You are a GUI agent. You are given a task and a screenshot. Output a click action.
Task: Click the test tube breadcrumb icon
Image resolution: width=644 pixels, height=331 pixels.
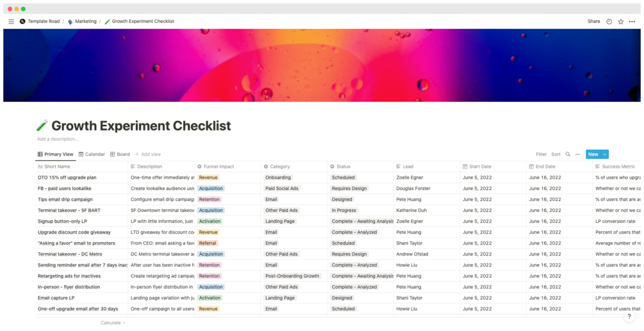coord(107,21)
